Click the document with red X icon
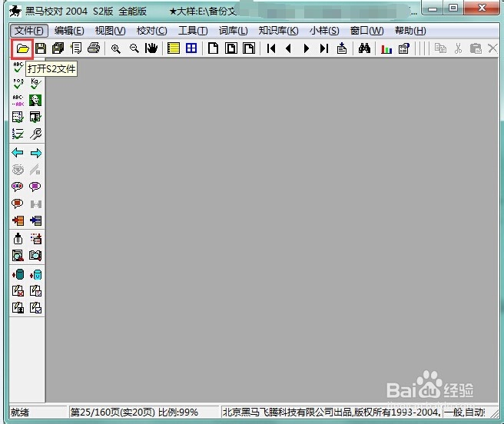This screenshot has width=504, height=424. (18, 291)
